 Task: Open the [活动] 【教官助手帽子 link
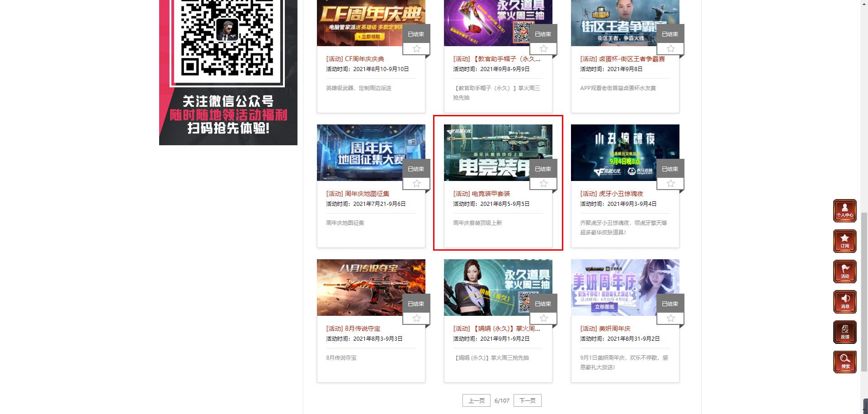click(x=497, y=59)
